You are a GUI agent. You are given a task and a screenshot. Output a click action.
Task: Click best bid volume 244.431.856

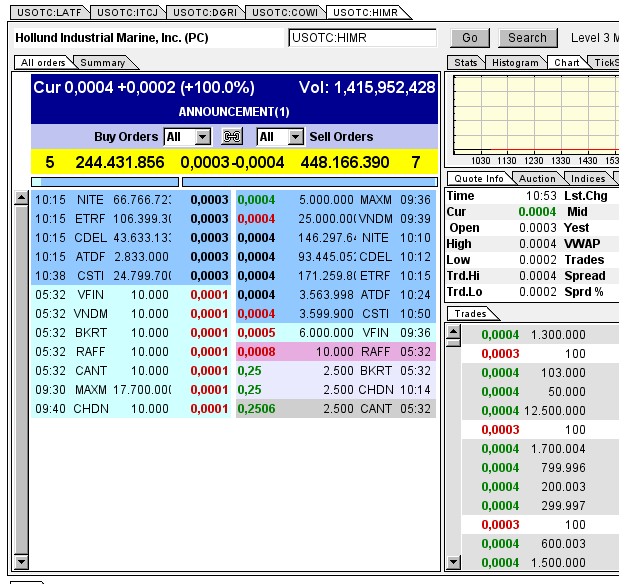[120, 162]
